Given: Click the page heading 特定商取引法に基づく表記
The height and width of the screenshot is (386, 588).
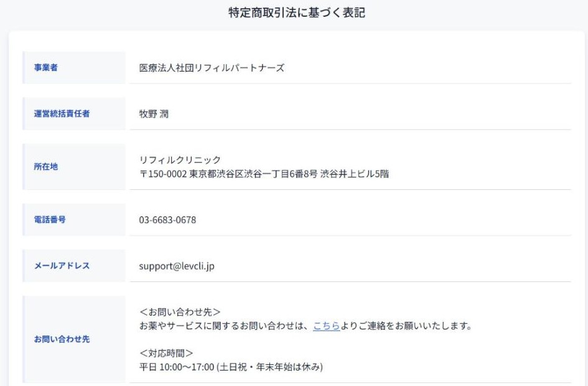Looking at the screenshot, I should click(x=297, y=12).
